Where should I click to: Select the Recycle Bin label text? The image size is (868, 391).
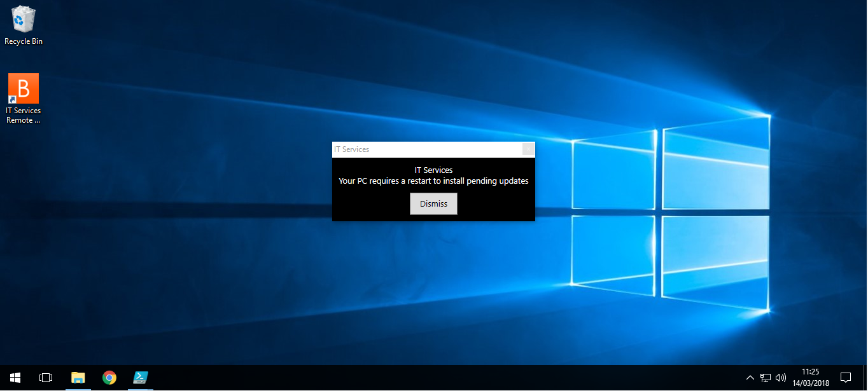[x=23, y=41]
